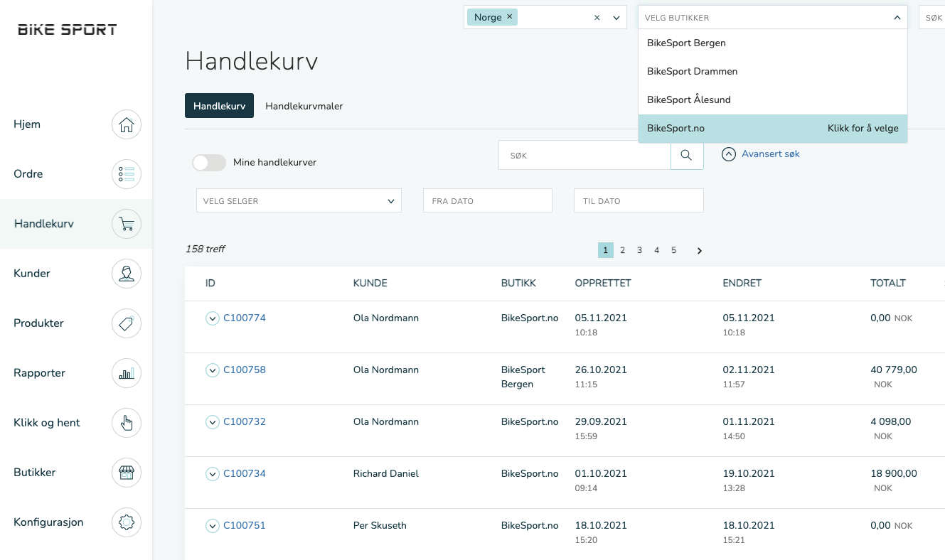Click the Opprettet column header
This screenshot has width=945, height=560.
603,283
